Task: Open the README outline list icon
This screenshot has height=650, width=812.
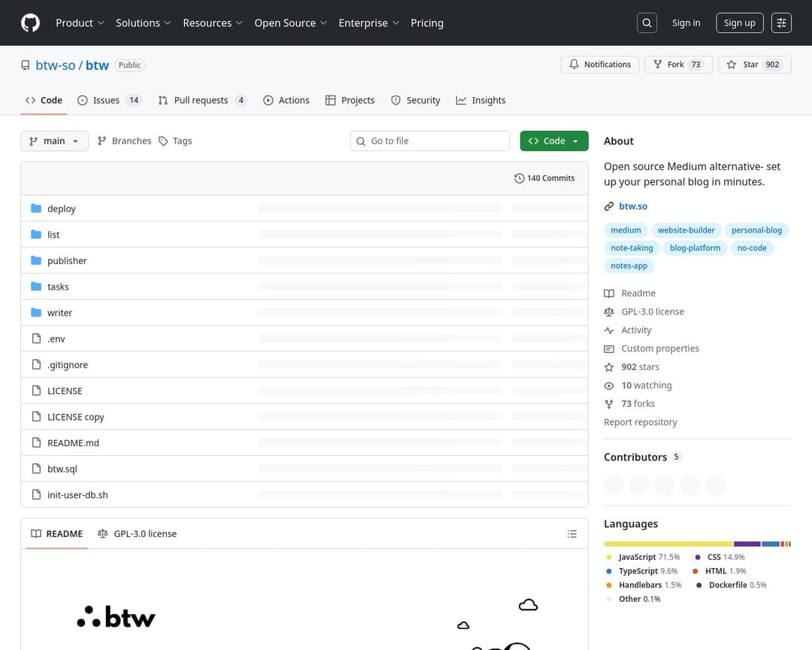Action: click(572, 534)
